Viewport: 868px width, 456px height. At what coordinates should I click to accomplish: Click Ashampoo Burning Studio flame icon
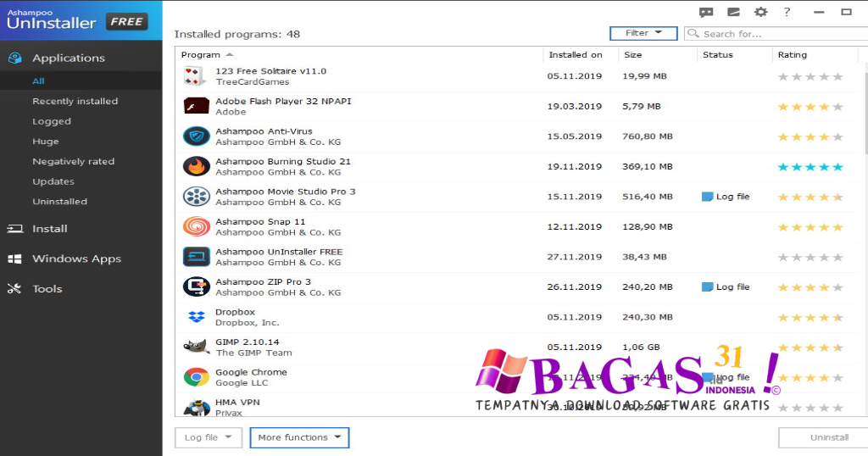point(196,166)
